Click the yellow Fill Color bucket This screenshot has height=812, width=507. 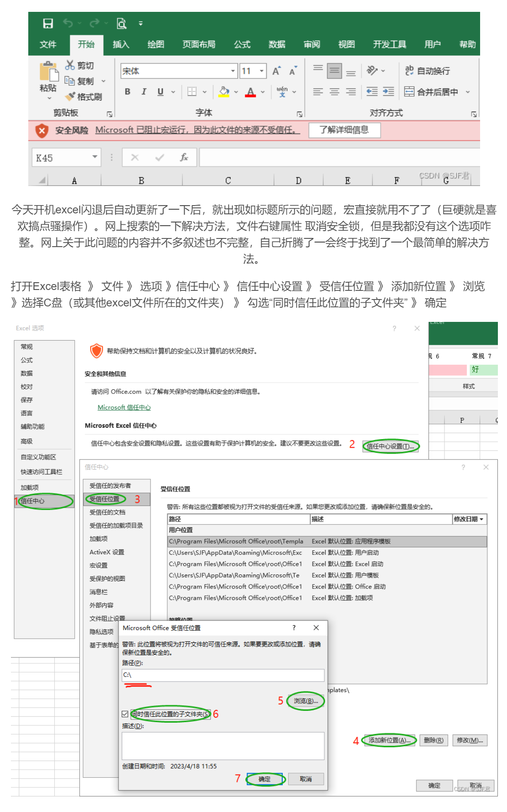[x=224, y=92]
